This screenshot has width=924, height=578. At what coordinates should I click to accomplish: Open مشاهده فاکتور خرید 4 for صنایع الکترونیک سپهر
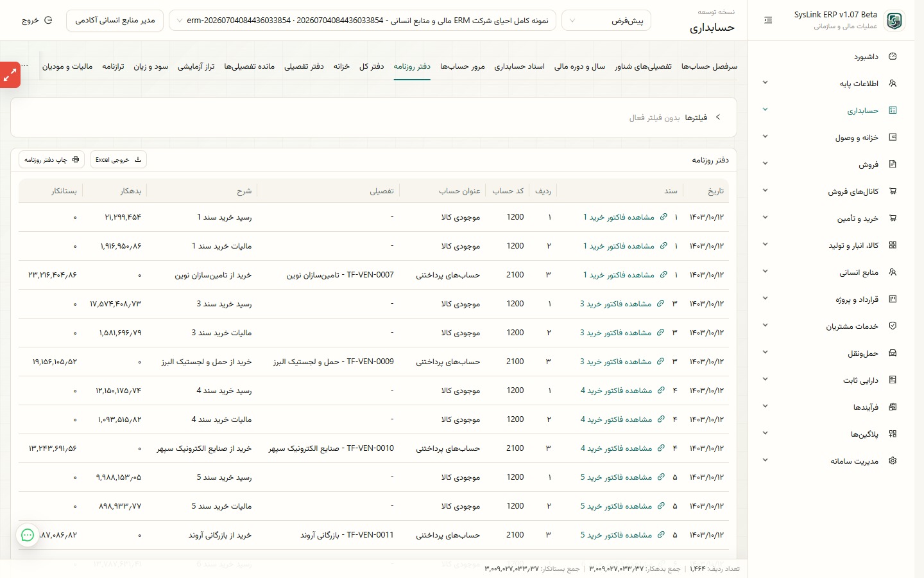pyautogui.click(x=616, y=448)
